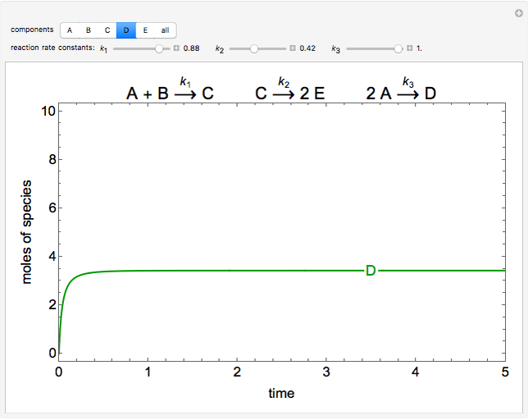
Task: Click the k2 slider handle
Action: coord(254,49)
